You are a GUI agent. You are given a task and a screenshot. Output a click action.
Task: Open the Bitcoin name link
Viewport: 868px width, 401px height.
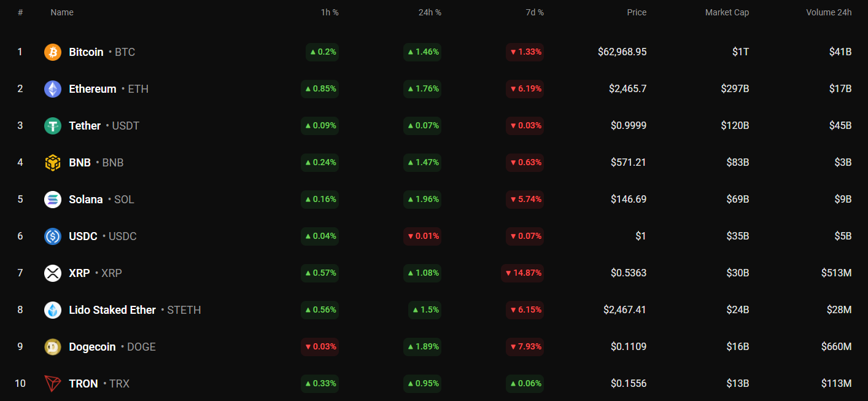tap(86, 52)
